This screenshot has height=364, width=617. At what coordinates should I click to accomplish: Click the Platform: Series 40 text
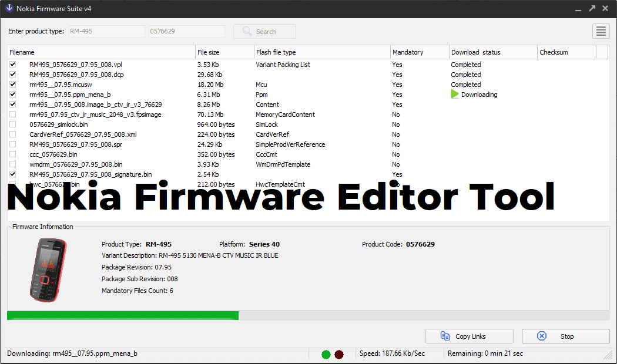pos(250,244)
